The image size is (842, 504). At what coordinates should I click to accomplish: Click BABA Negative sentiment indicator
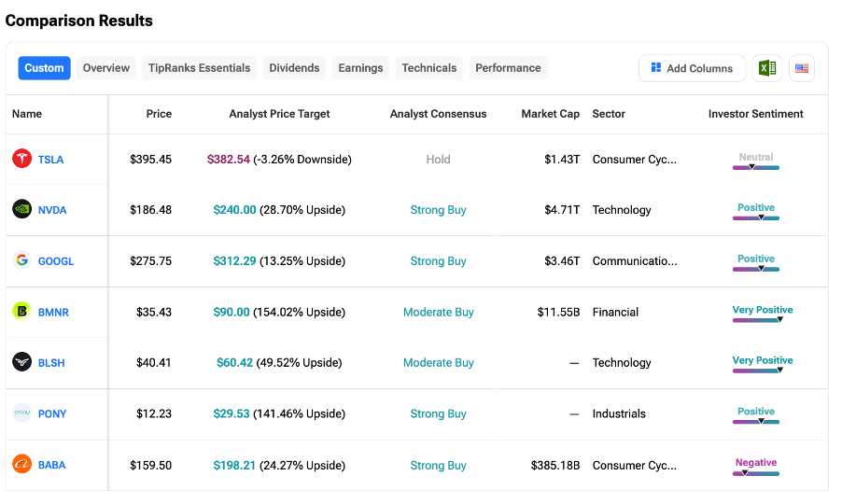click(756, 472)
